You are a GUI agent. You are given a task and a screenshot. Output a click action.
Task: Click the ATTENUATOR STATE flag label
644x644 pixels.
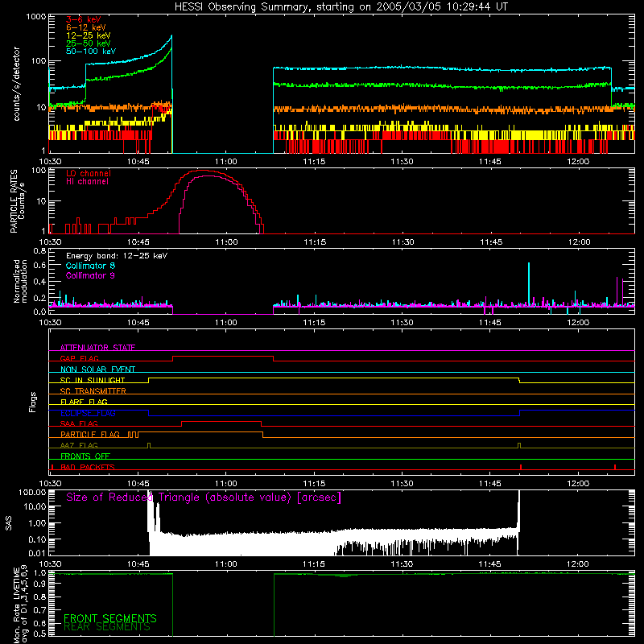tap(97, 348)
